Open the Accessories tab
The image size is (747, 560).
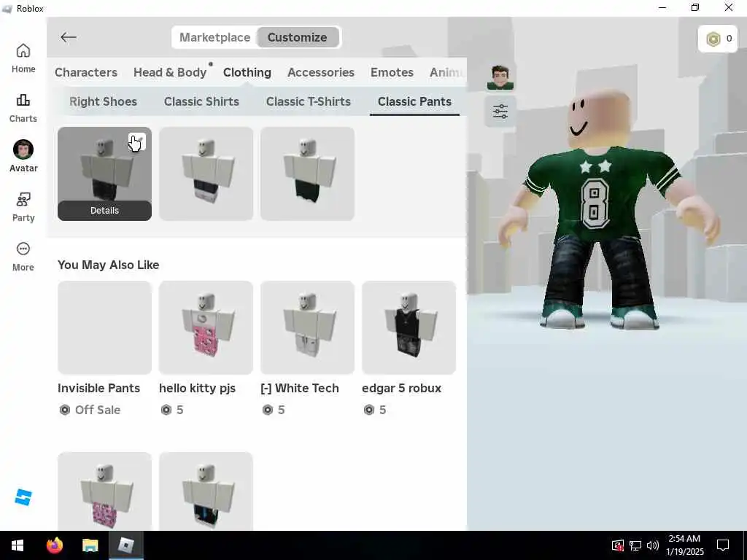coord(321,72)
